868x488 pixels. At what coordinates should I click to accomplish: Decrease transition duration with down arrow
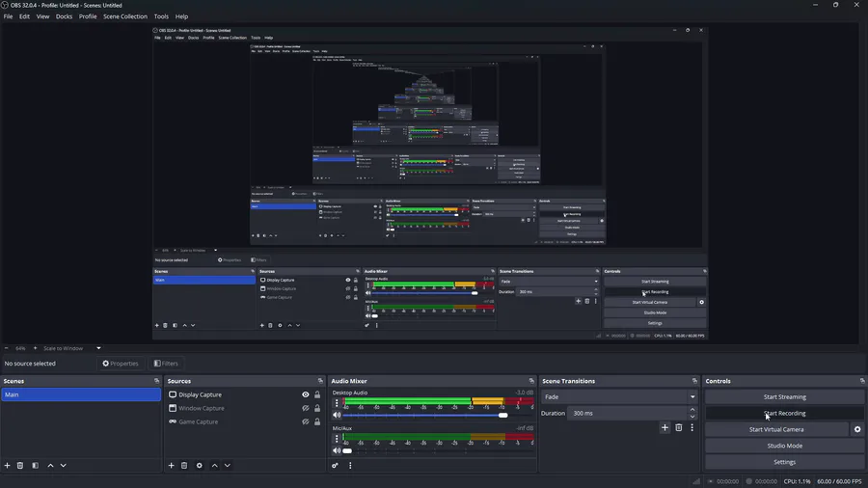coord(692,417)
